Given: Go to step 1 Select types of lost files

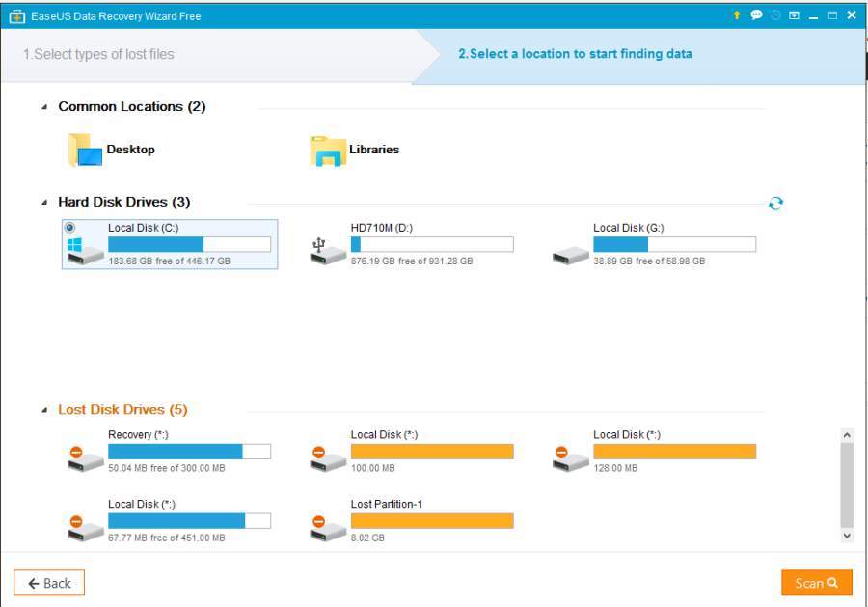Looking at the screenshot, I should (x=98, y=54).
